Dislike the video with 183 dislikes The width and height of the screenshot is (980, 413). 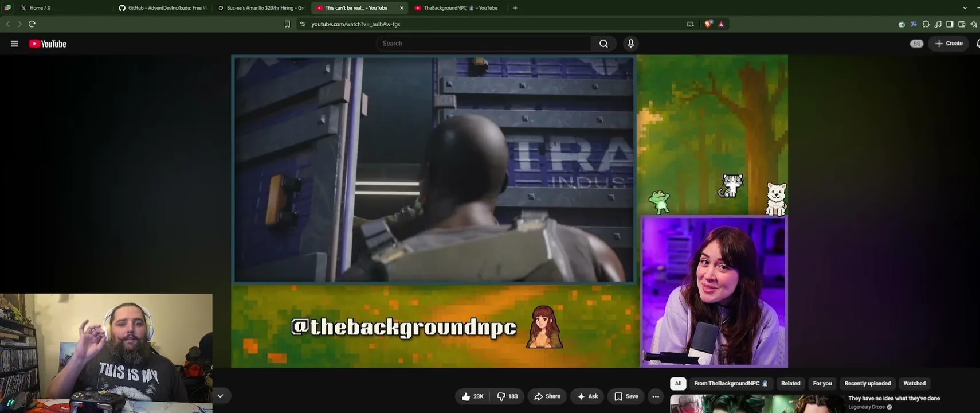click(x=507, y=396)
